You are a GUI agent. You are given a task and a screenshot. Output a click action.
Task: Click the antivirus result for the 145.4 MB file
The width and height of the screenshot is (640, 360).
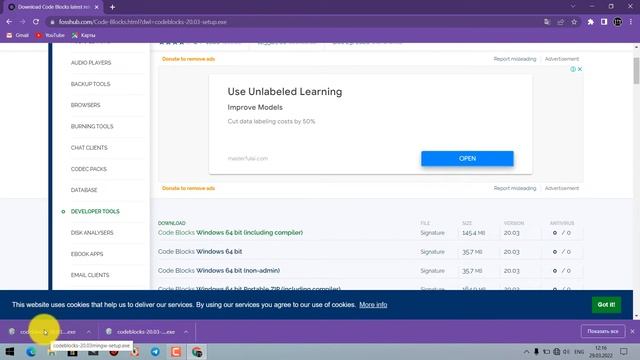tap(562, 233)
